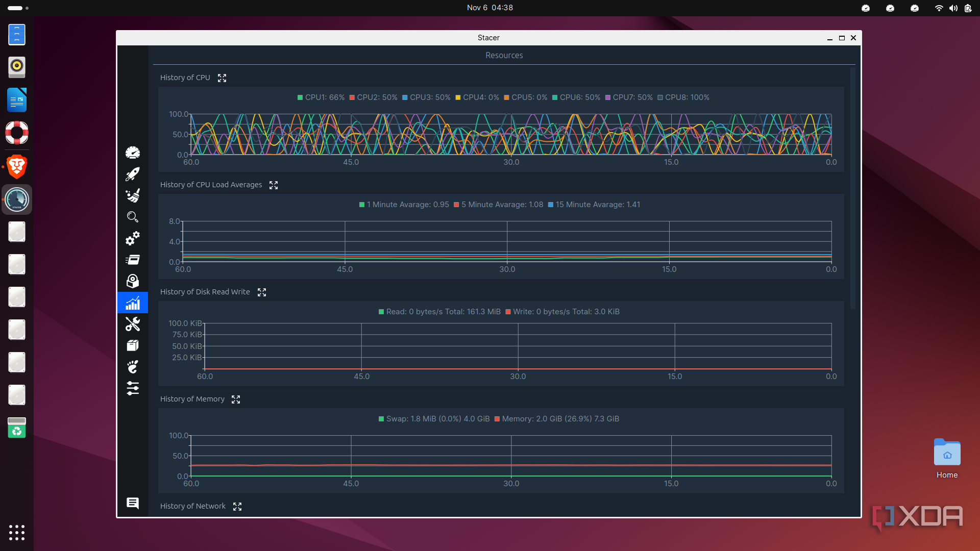Toggle CPU8: 100% legend series
The height and width of the screenshot is (551, 980).
[683, 97]
